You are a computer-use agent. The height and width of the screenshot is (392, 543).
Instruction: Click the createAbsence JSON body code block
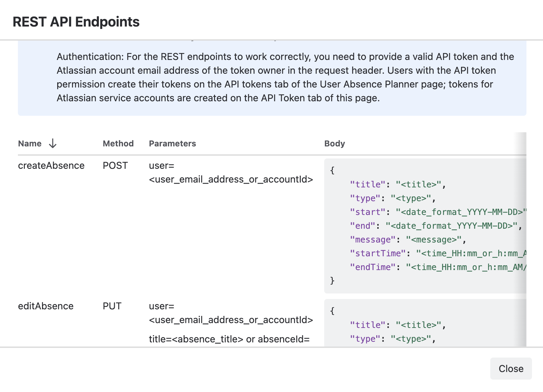coord(425,226)
